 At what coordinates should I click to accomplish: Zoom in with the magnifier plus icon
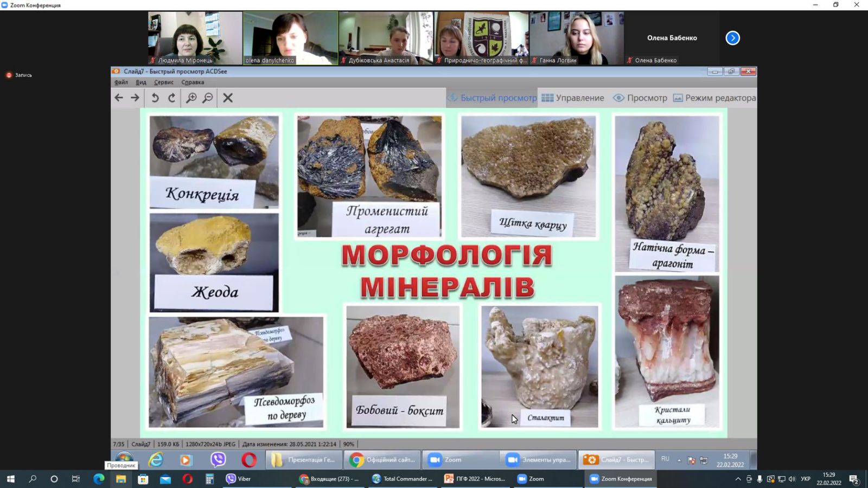(x=192, y=98)
